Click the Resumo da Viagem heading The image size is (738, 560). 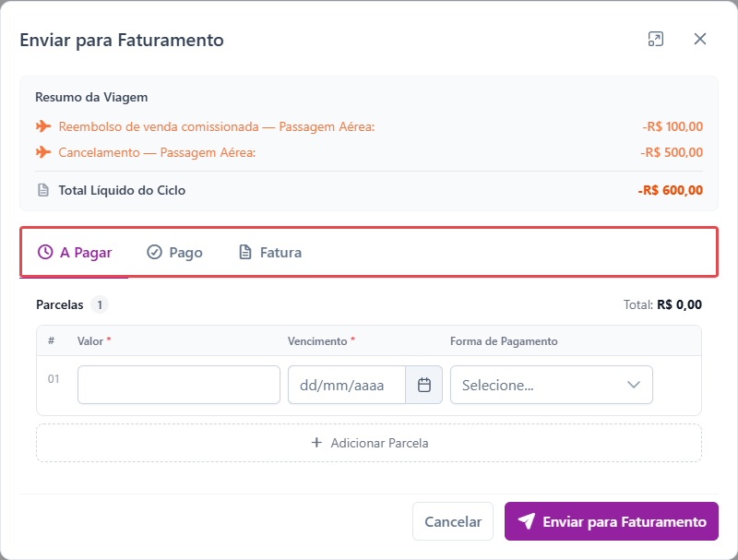point(91,97)
